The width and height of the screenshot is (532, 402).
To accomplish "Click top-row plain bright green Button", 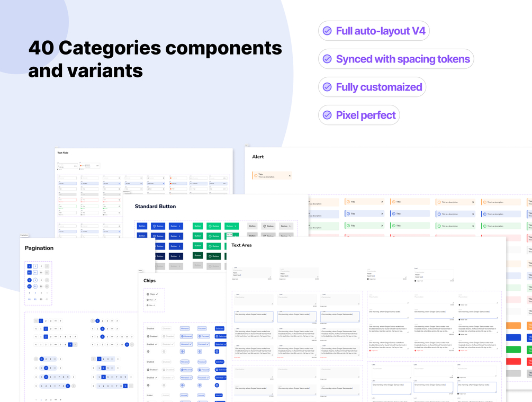I will [x=198, y=226].
